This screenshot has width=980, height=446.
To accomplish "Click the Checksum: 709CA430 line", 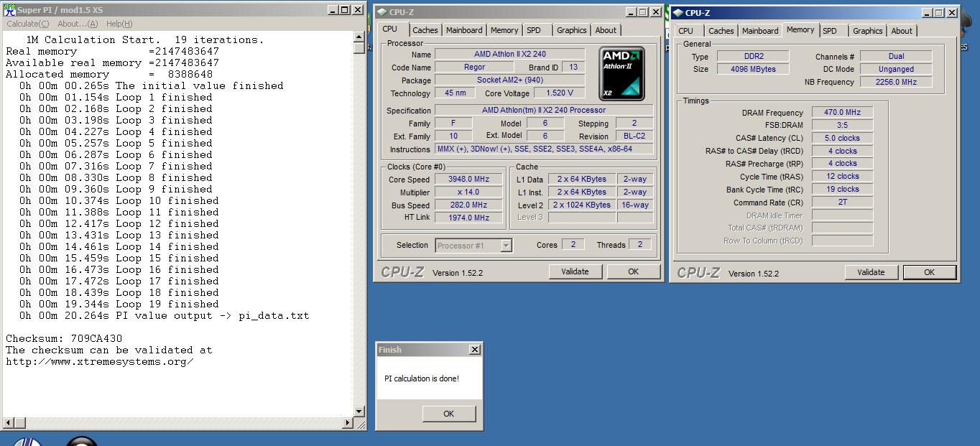I will [x=64, y=338].
